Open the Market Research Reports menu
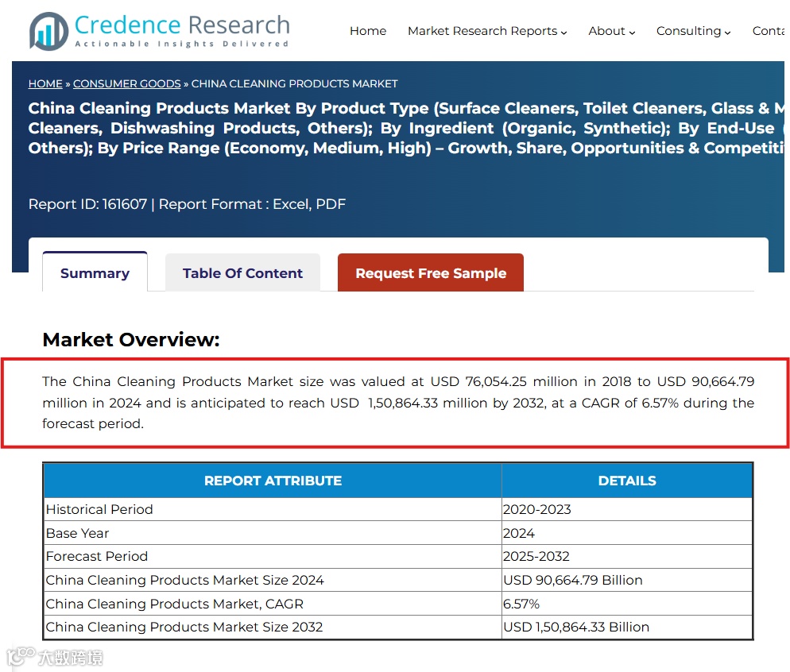Image resolution: width=790 pixels, height=672 pixels. click(x=482, y=31)
